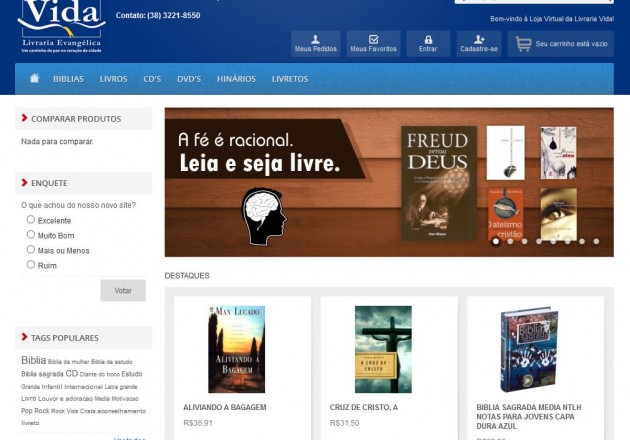630x440 pixels.
Task: Open the Cruz de Cristo book cover
Action: point(383,349)
